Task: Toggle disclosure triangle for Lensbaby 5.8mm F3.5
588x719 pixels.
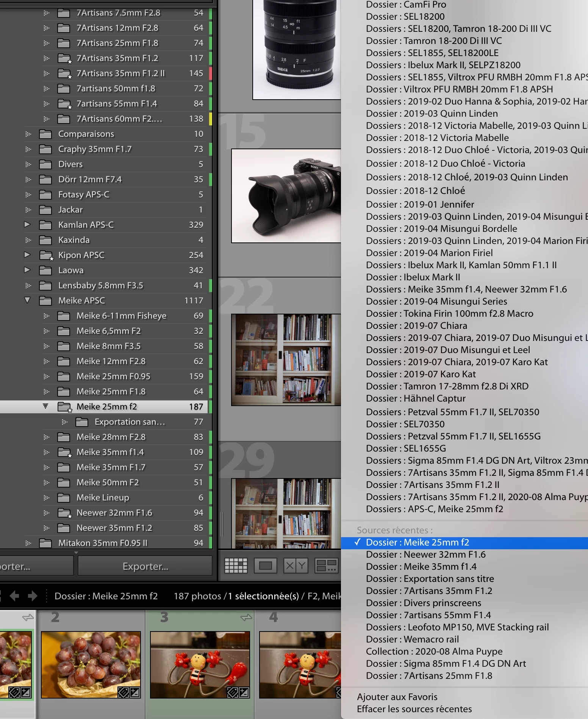Action: point(28,286)
